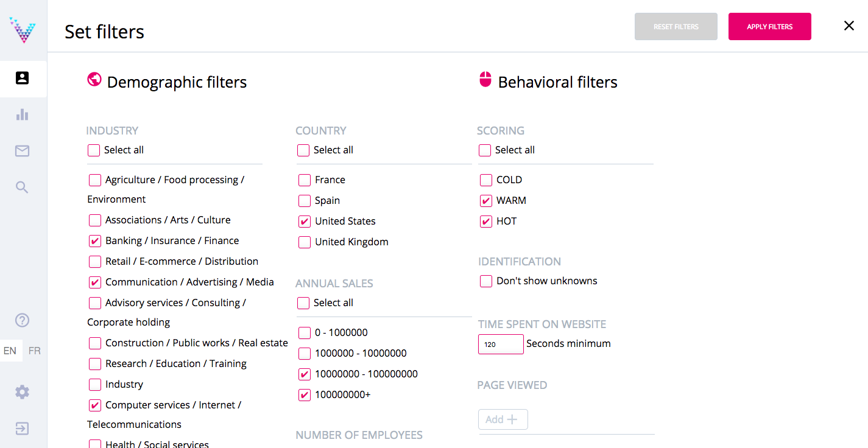Click the Apply Filters button
Screen dimensions: 868x448
tap(769, 27)
